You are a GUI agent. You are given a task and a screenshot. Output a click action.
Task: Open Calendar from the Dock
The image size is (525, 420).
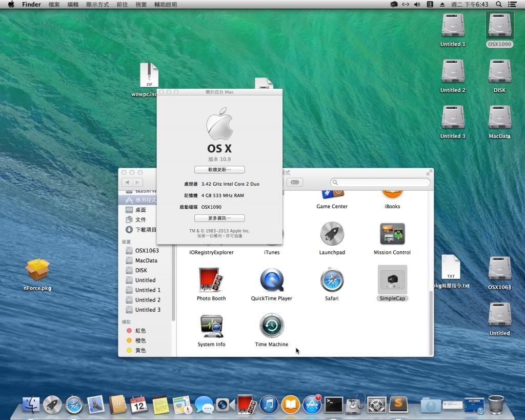138,405
